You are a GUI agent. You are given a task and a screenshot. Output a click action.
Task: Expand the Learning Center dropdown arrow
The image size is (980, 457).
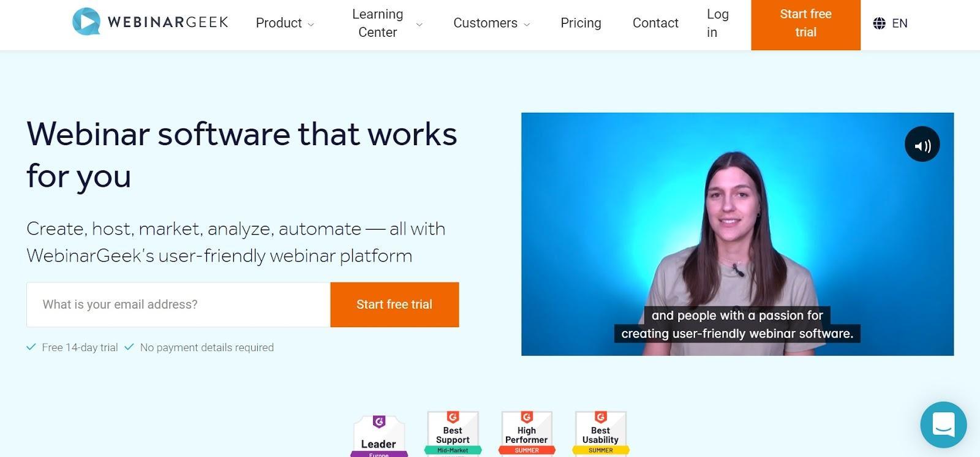click(419, 25)
